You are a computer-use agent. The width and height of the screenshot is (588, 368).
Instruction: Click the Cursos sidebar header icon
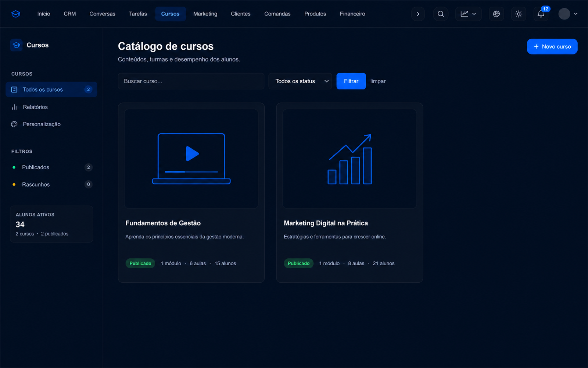16,45
